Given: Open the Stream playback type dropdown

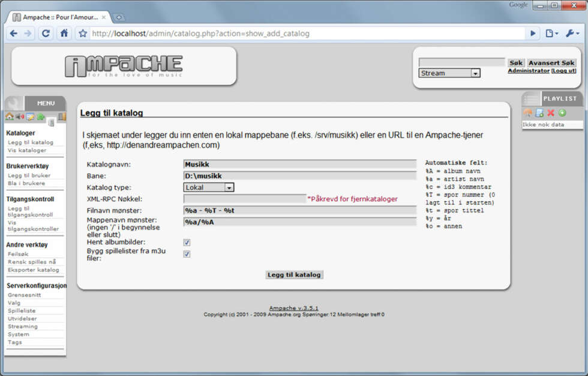Looking at the screenshot, I should tap(449, 73).
